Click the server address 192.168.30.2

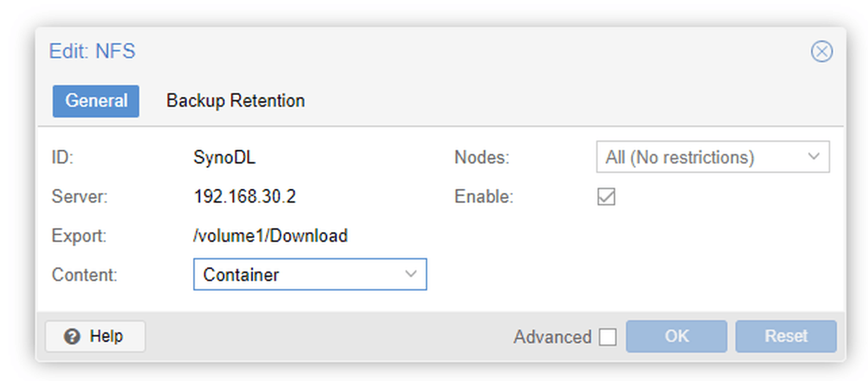245,196
